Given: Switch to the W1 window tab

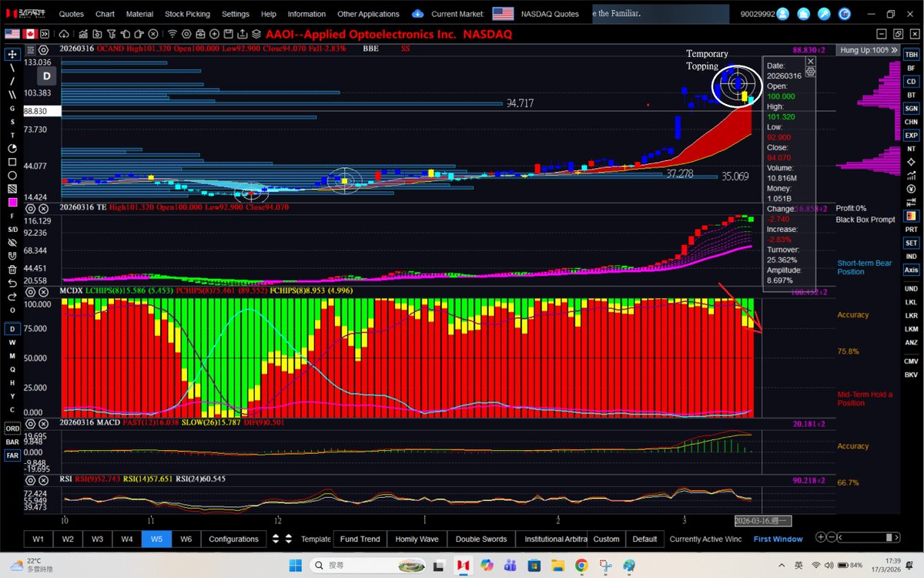Looking at the screenshot, I should click(x=38, y=539).
